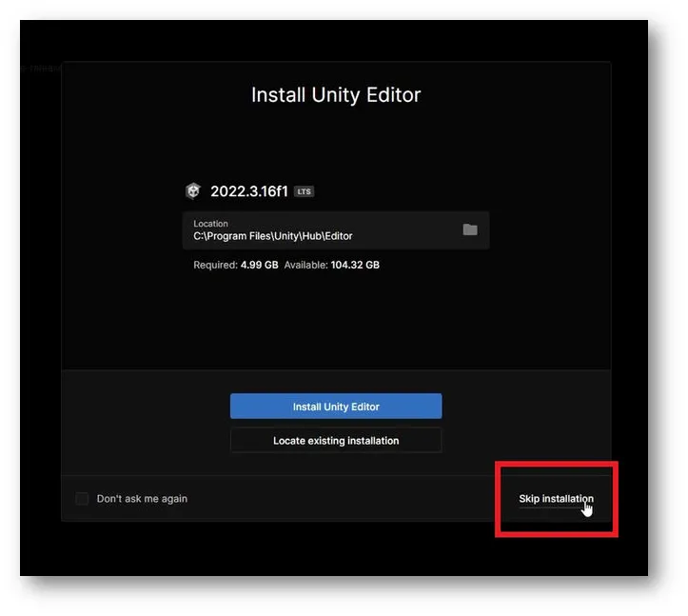Click the Available 104.32 GB value
The image size is (688, 616).
357,265
